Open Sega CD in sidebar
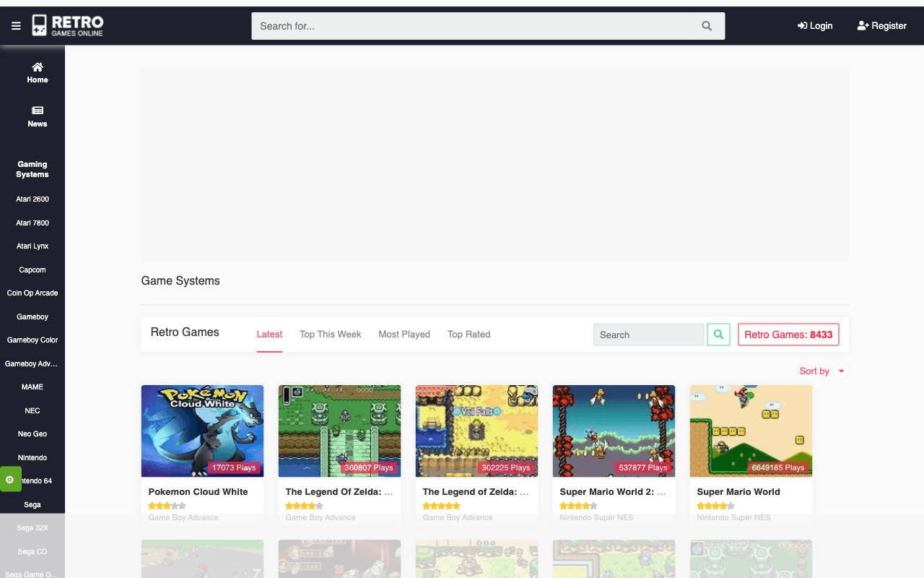 click(32, 552)
